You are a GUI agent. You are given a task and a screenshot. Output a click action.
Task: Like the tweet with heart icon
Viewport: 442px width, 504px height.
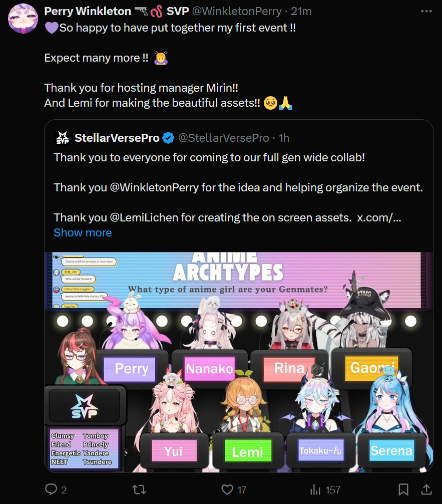227,489
